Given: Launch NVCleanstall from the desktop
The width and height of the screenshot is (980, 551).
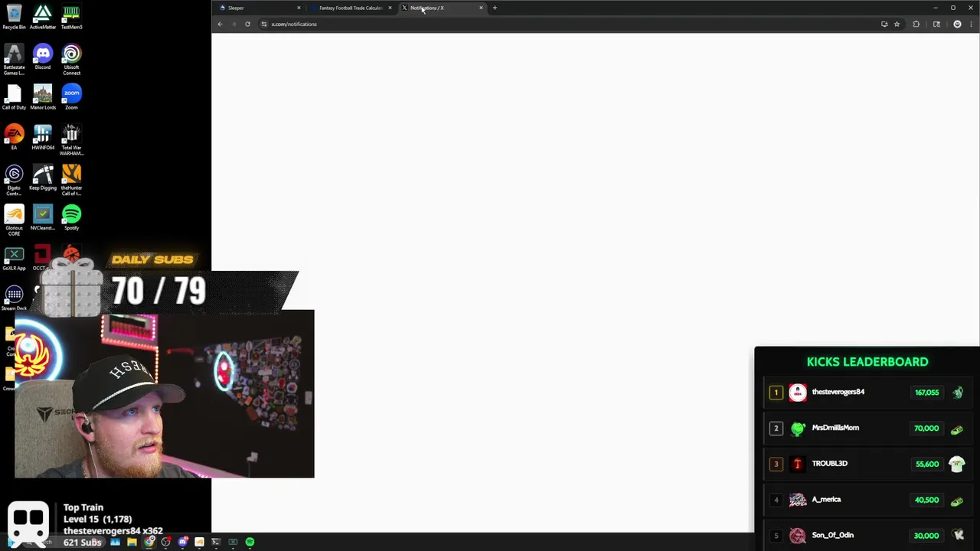Looking at the screenshot, I should click(43, 218).
